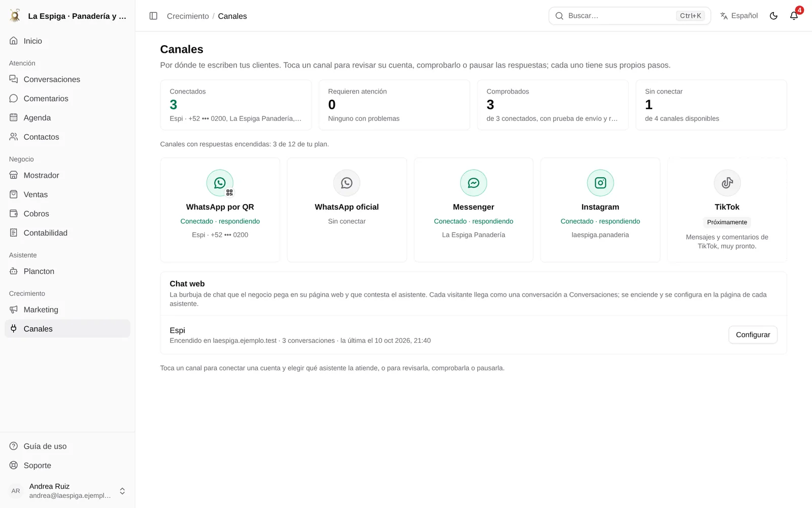Click Messenger's 'Conectado · respondiendo' status

(473, 221)
